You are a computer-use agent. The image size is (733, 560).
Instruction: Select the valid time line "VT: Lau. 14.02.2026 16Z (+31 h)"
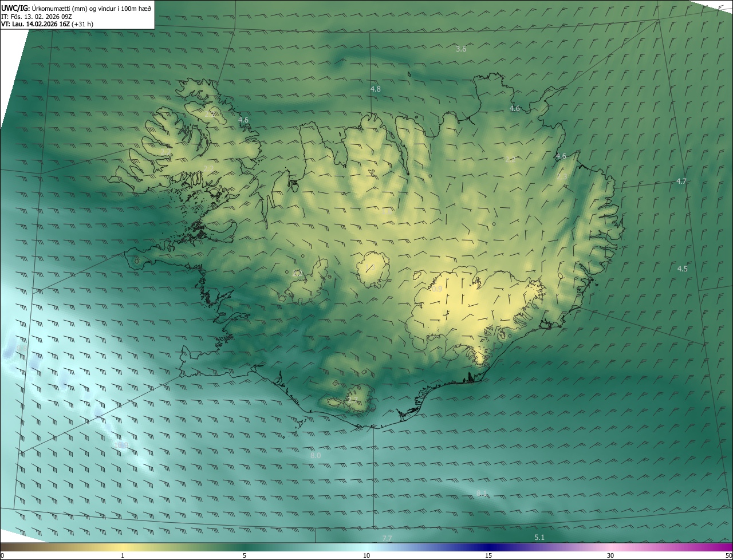pos(48,24)
